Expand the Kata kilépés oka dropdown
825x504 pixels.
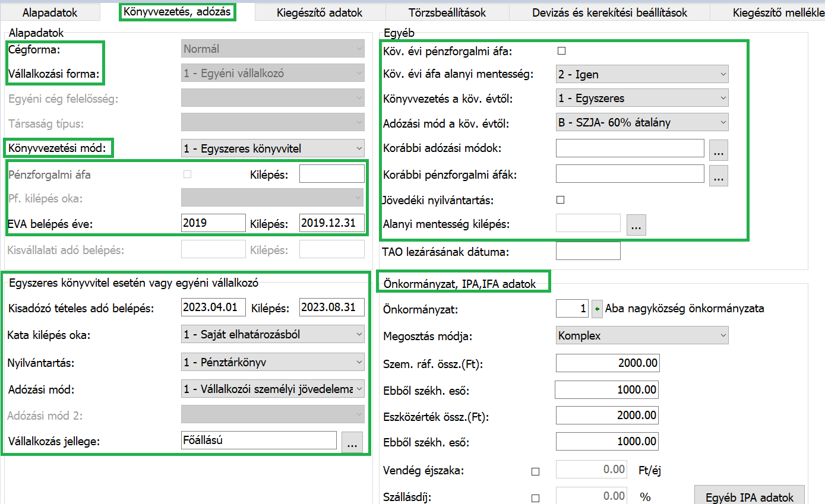[273, 335]
